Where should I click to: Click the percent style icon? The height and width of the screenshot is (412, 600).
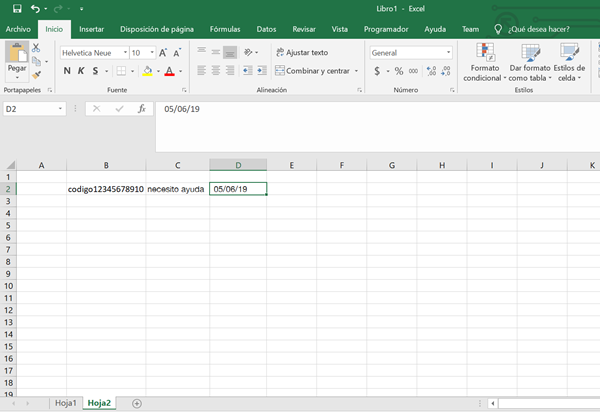point(398,71)
